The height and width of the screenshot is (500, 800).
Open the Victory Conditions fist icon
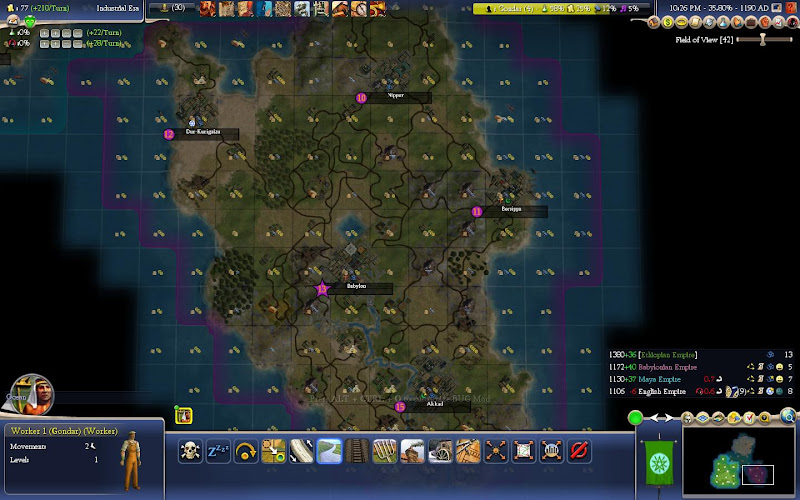(x=765, y=22)
